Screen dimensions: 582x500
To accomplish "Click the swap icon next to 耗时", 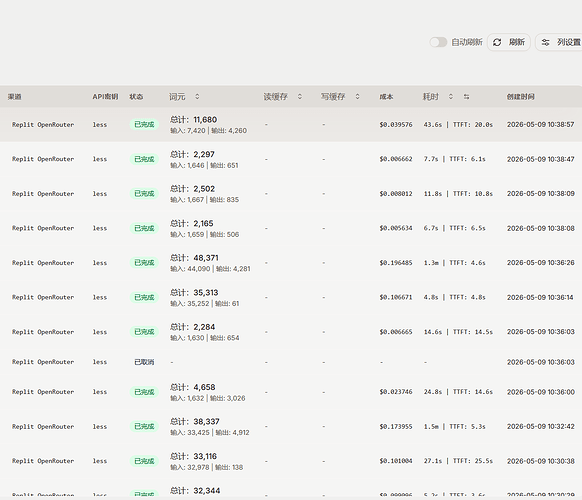I will [467, 97].
